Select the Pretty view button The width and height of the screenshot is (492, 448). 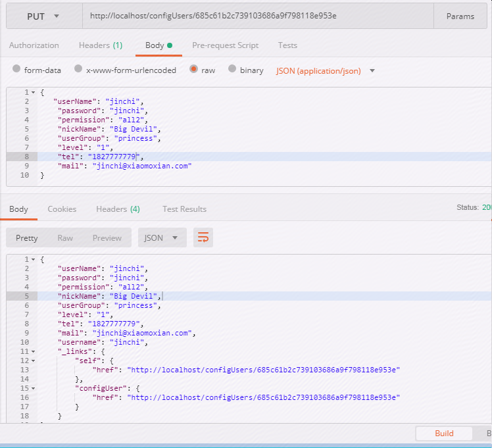tap(27, 237)
